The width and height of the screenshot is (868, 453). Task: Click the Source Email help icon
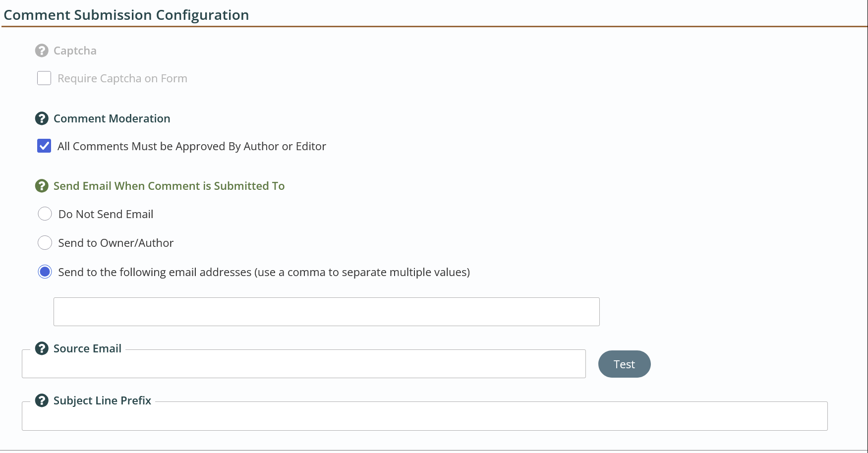click(42, 348)
